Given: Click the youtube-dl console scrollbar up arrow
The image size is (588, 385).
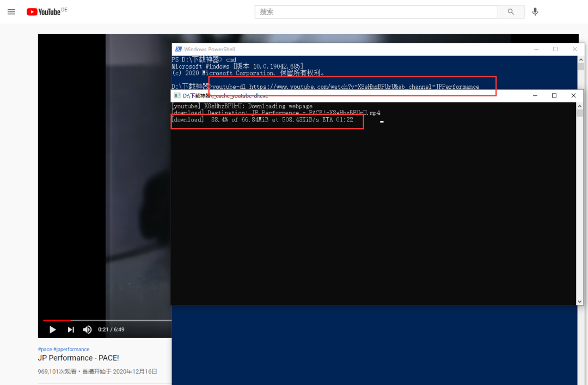Looking at the screenshot, I should pos(580,106).
